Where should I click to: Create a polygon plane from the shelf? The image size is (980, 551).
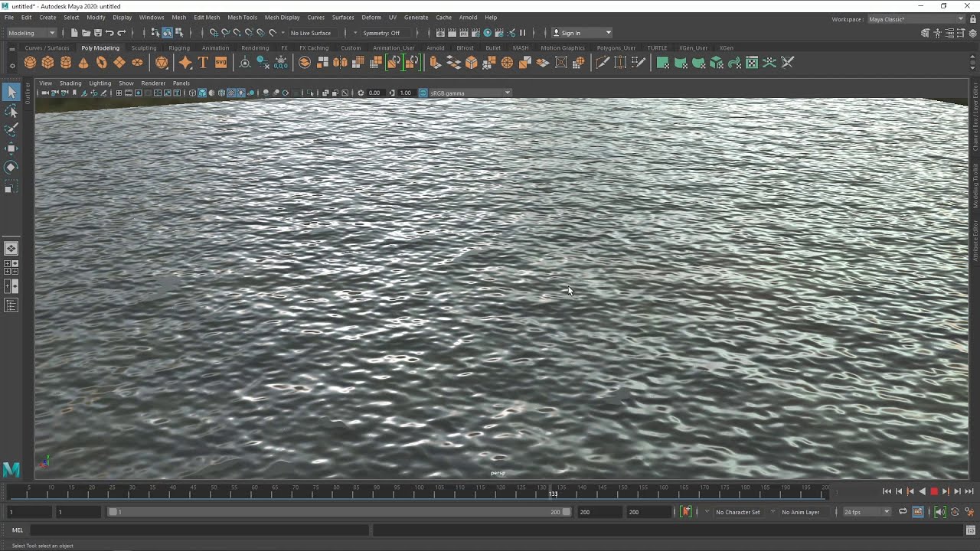click(119, 63)
